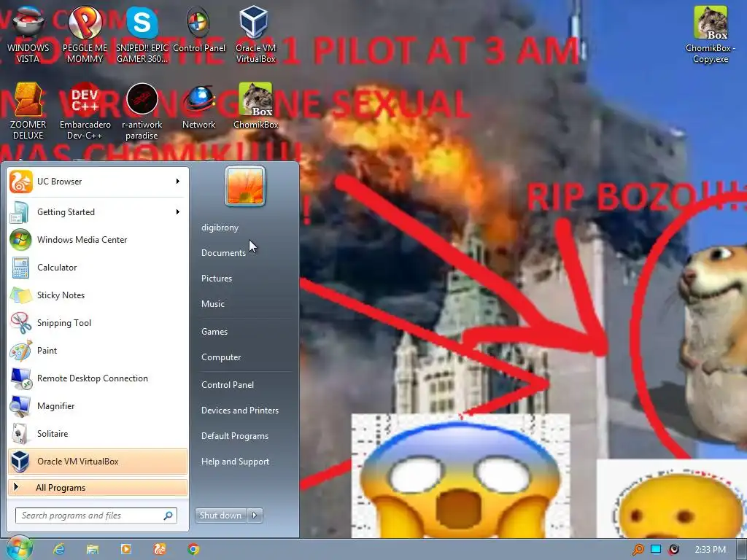Open the WINDOWS VISTA desktop icon
Image resolution: width=747 pixels, height=560 pixels.
click(x=28, y=35)
